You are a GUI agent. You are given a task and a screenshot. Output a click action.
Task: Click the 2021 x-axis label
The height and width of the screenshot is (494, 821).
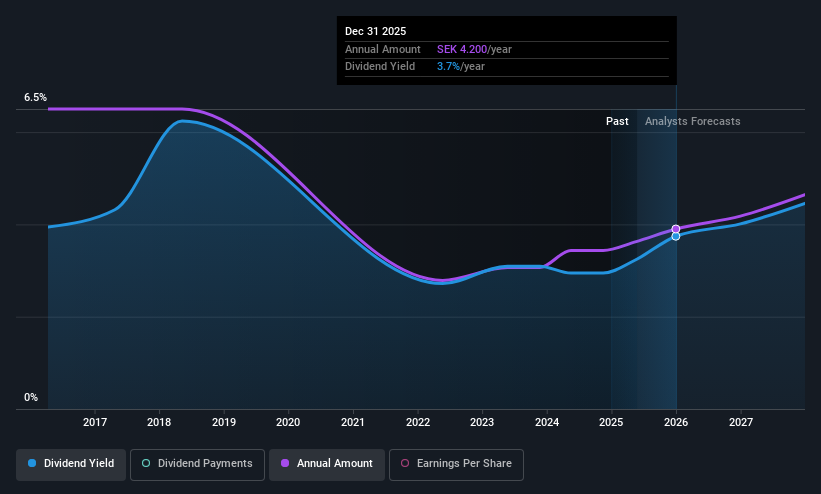point(353,422)
